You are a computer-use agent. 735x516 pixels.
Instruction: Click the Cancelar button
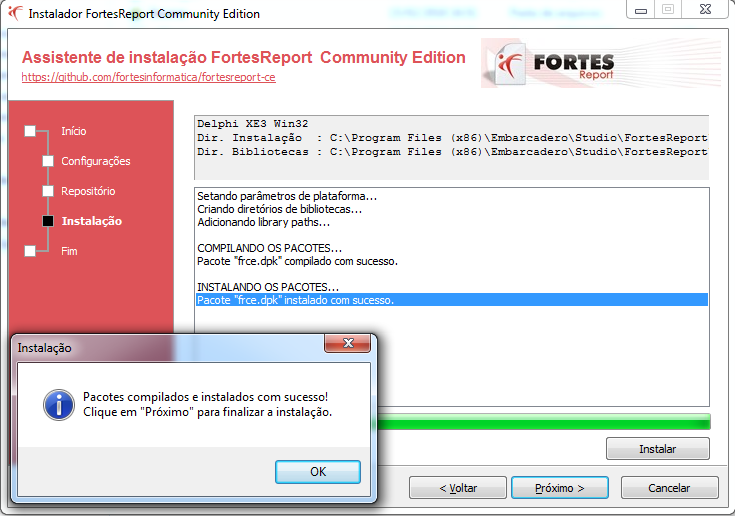(x=669, y=488)
